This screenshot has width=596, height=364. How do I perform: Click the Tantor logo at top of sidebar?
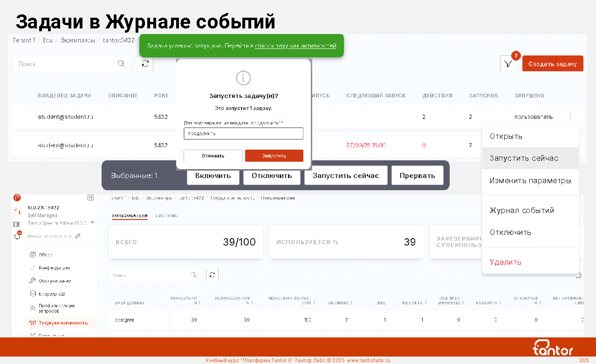tap(17, 198)
